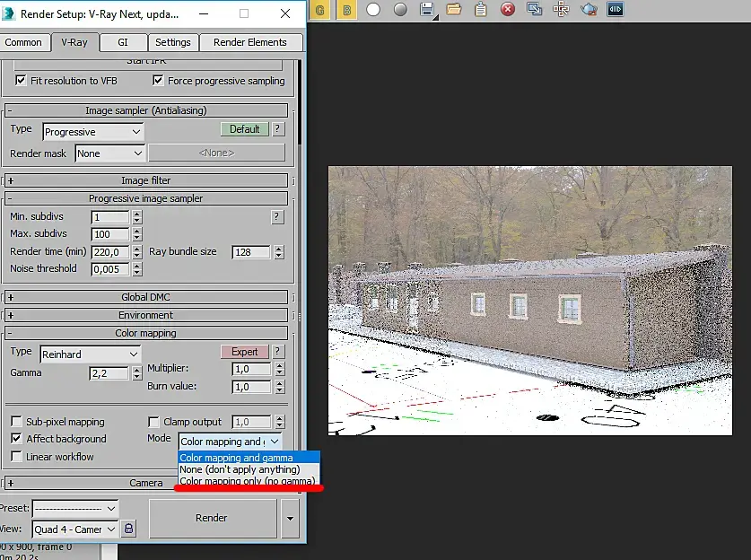Enable Sub-pixel mapping checkbox
This screenshot has width=751, height=560.
pyautogui.click(x=16, y=422)
